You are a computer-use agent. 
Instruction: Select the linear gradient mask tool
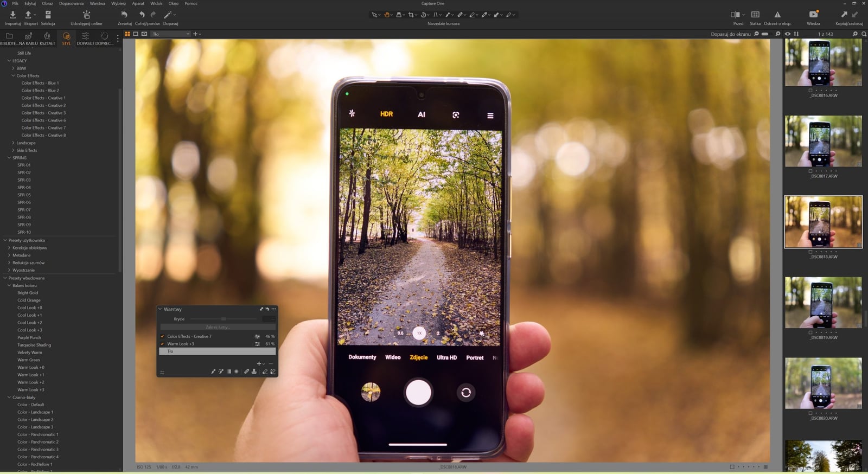coord(229,371)
